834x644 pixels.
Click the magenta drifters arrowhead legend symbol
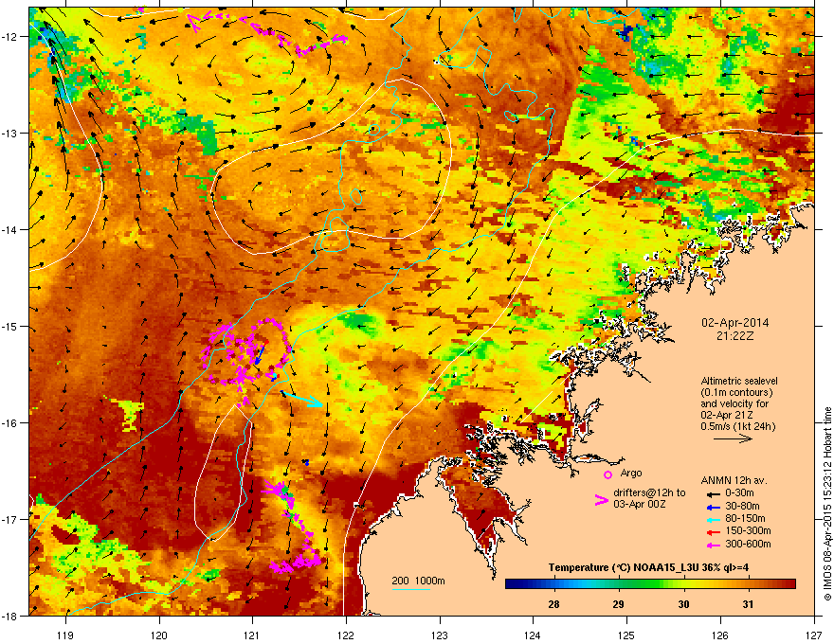pos(602,500)
